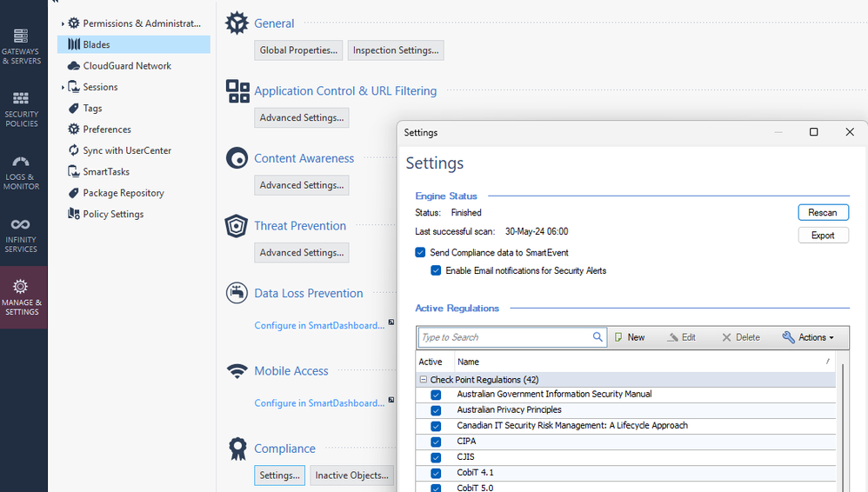Screen dimensions: 868x492
Task: Click the Inspection Settings button
Action: pyautogui.click(x=396, y=50)
